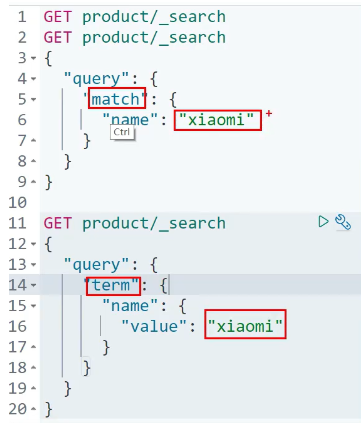Image resolution: width=363 pixels, height=423 pixels.
Task: Click the fold-end arrow on line 17
Action: [34, 347]
